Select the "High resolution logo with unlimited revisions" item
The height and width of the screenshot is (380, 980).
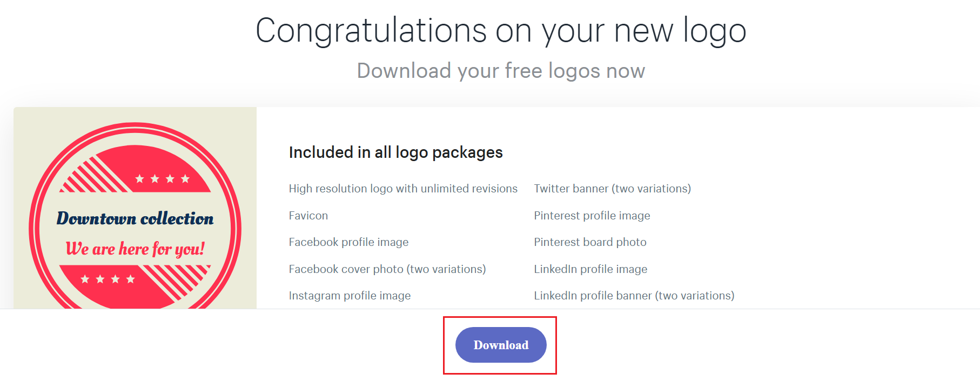403,189
